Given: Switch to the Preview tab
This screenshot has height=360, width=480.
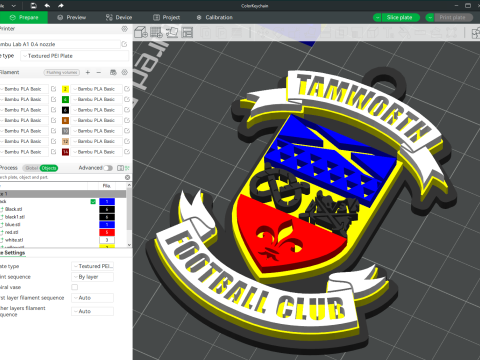Looking at the screenshot, I should 72,17.
